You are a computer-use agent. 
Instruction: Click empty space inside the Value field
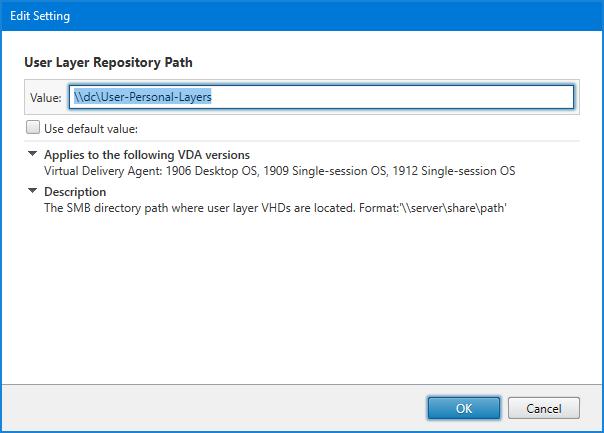coord(400,97)
